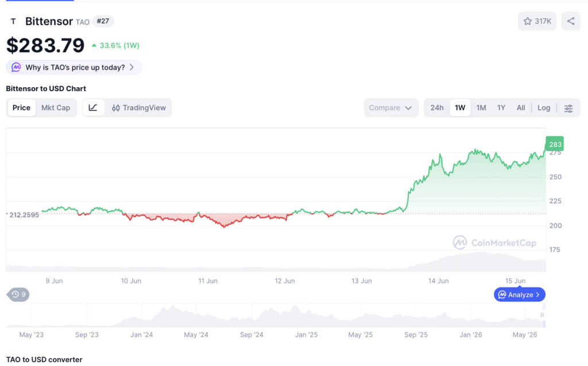Image resolution: width=588 pixels, height=366 pixels.
Task: Open chart settings sliders icon
Action: coord(568,108)
